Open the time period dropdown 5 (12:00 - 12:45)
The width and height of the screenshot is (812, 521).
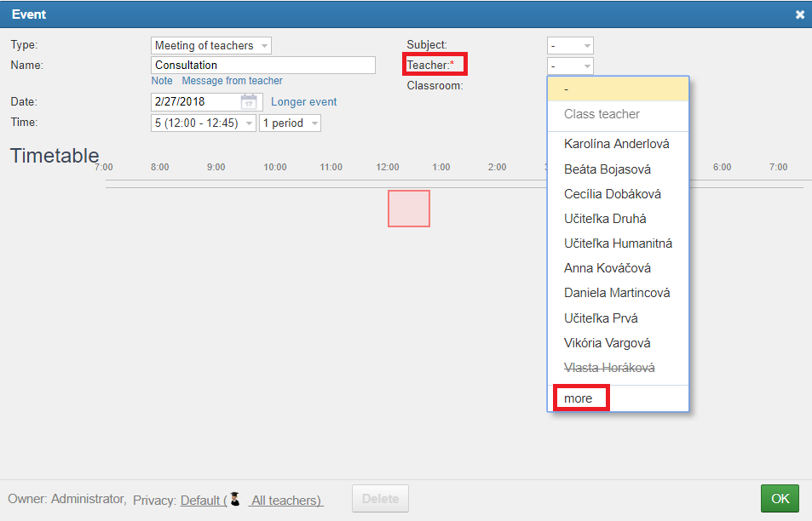tap(204, 123)
